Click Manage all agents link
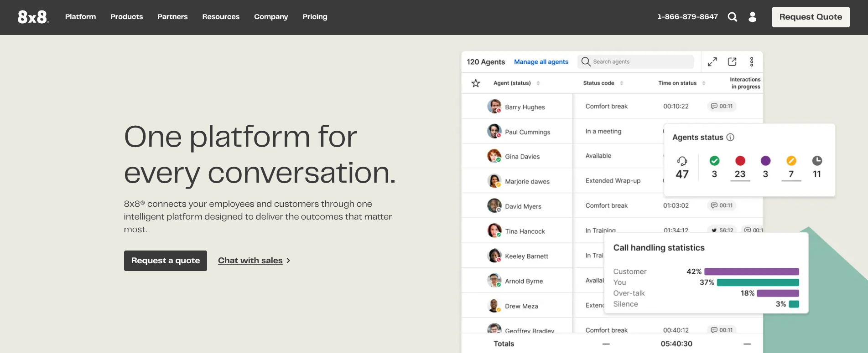The width and height of the screenshot is (868, 353). [x=541, y=62]
